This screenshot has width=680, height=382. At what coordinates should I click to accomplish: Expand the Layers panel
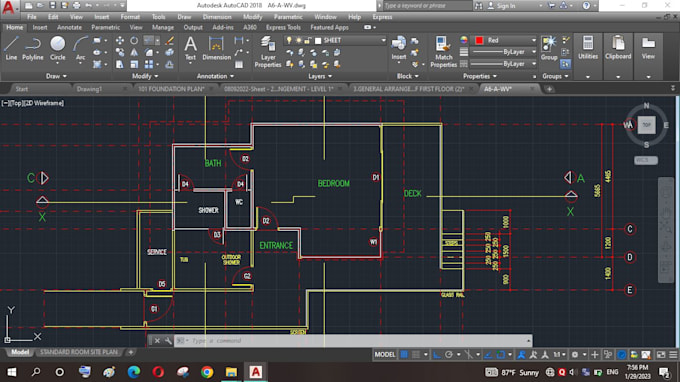pos(320,76)
